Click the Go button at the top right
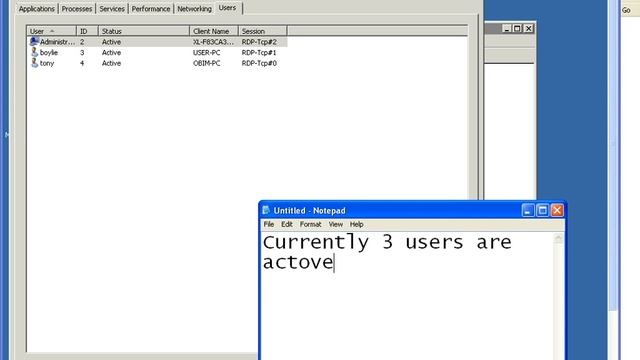This screenshot has height=360, width=640. point(627,10)
